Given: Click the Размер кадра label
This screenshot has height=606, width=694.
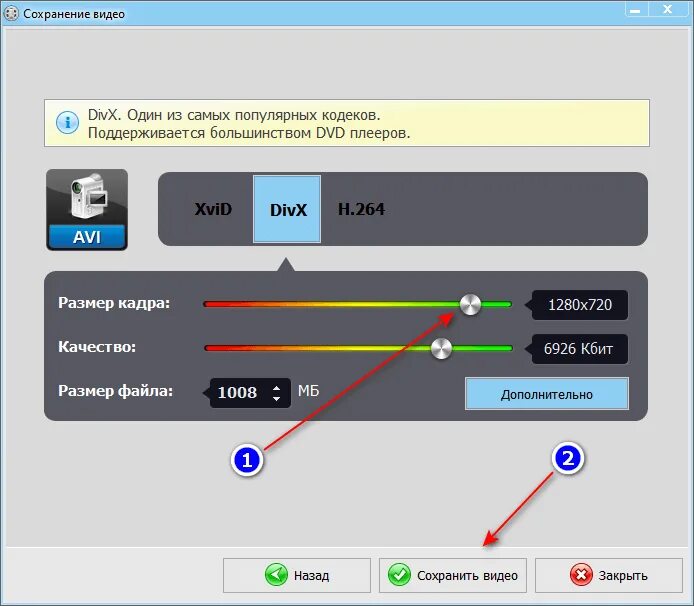Looking at the screenshot, I should coord(114,303).
